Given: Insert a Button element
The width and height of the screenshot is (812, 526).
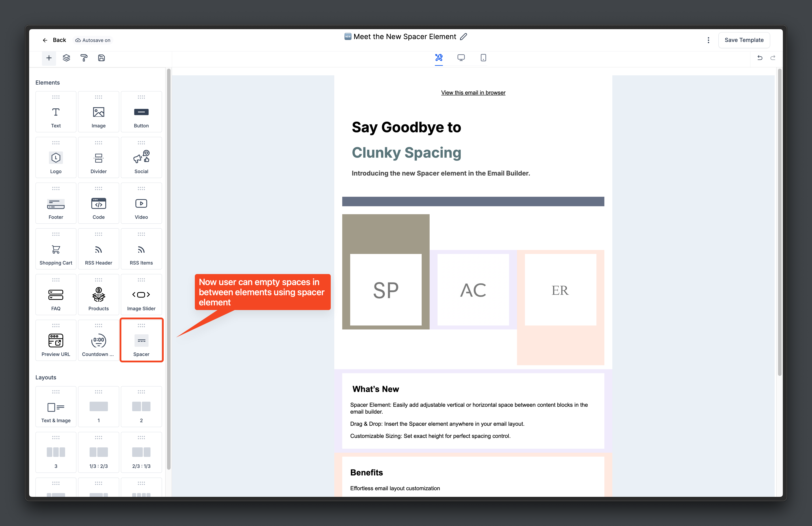Looking at the screenshot, I should pos(141,112).
